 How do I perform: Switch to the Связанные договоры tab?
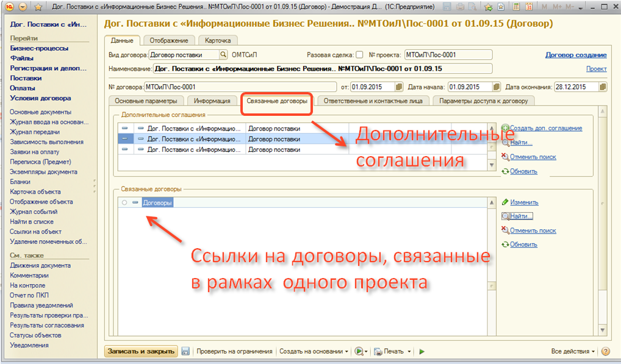point(277,101)
